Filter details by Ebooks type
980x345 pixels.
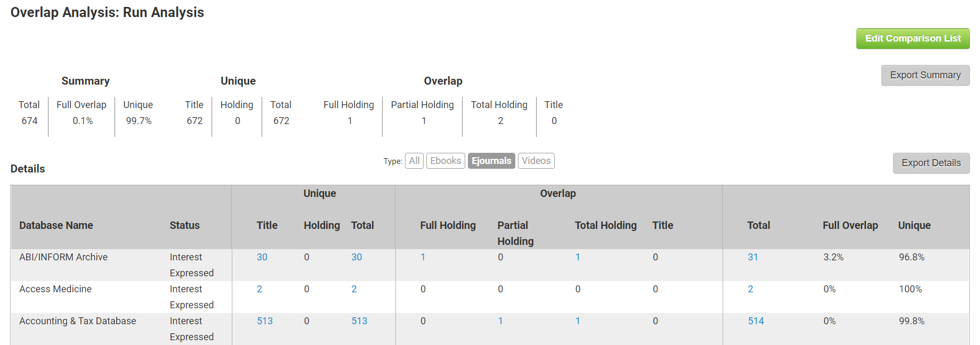click(446, 161)
